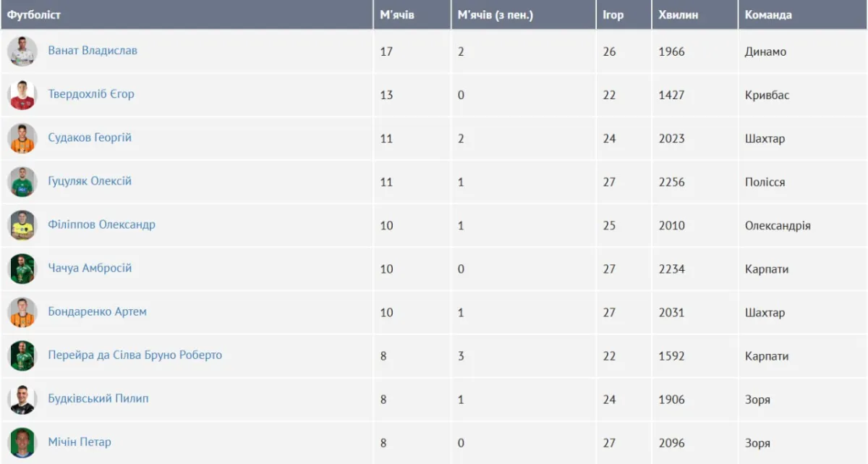Sort by the Хвилин column header
The width and height of the screenshot is (868, 464).
pyautogui.click(x=695, y=14)
